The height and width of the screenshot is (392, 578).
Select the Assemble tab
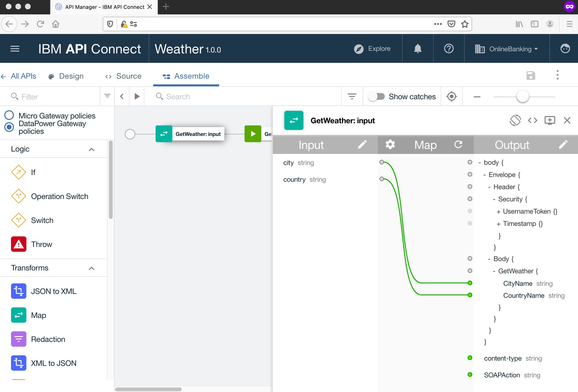(x=186, y=76)
